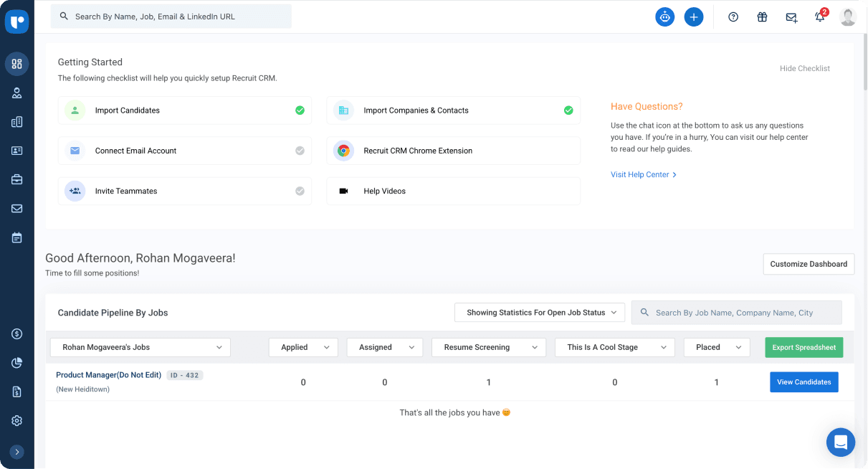Click Invite Teammates checklist checkmark
The width and height of the screenshot is (868, 469).
pos(300,191)
